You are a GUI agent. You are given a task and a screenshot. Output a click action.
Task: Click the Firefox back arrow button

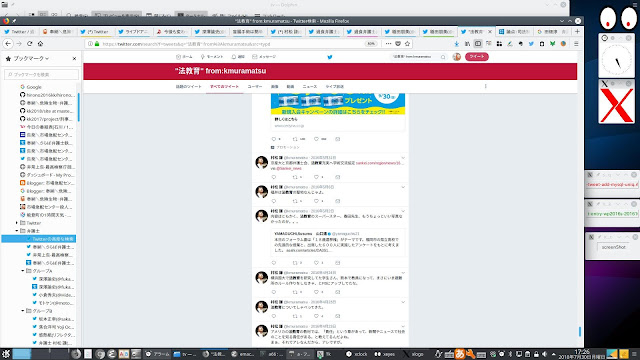click(x=8, y=43)
